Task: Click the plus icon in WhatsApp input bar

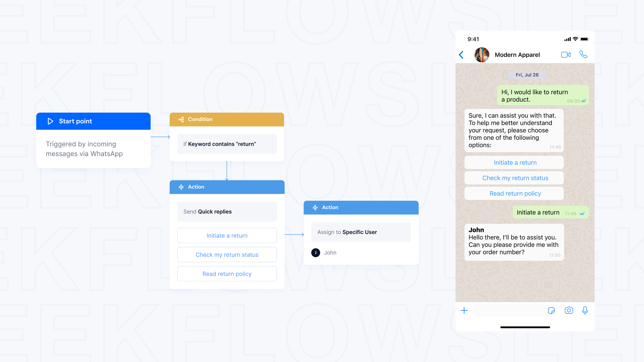Action: point(464,310)
